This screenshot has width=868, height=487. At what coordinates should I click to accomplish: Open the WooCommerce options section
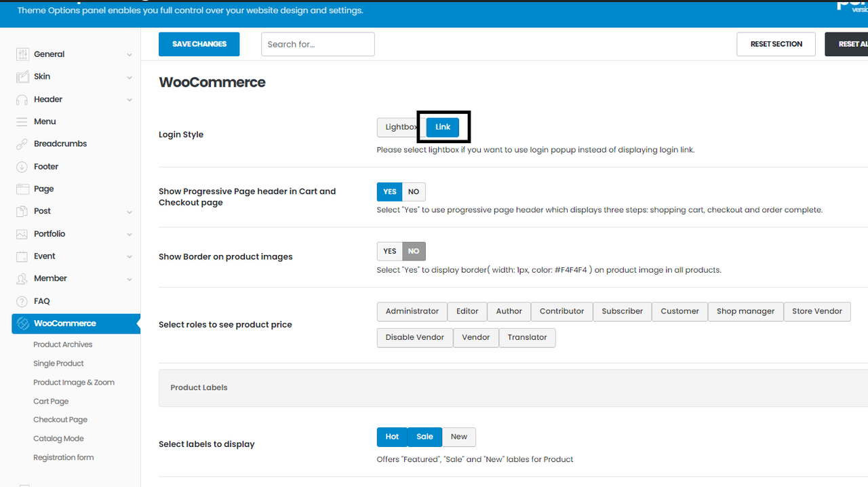76,324
